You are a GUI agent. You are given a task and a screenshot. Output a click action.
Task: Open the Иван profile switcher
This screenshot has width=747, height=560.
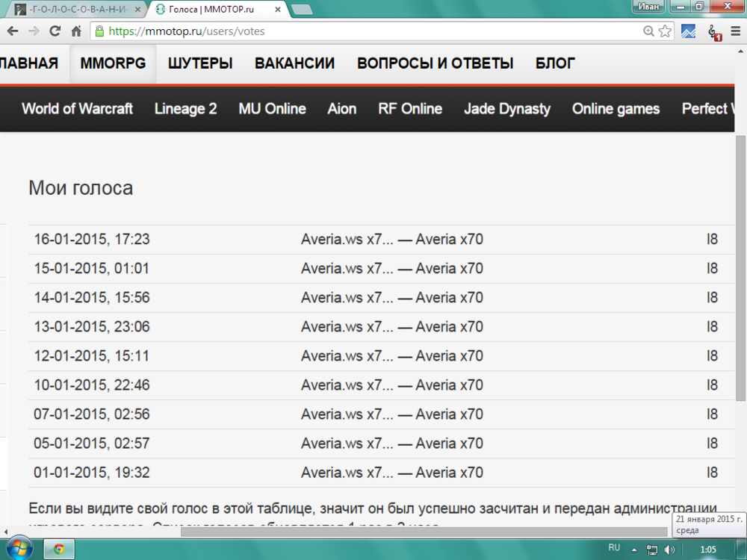point(648,5)
